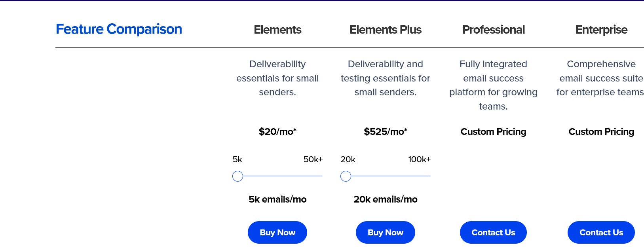
Task: Click the Elements Plus volume slider handle
Action: pyautogui.click(x=346, y=176)
